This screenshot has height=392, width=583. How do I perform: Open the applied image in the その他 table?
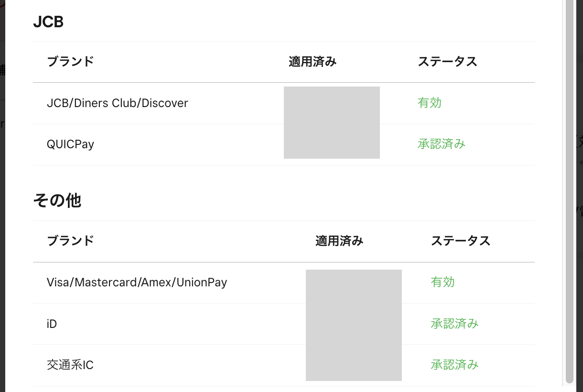(x=354, y=326)
